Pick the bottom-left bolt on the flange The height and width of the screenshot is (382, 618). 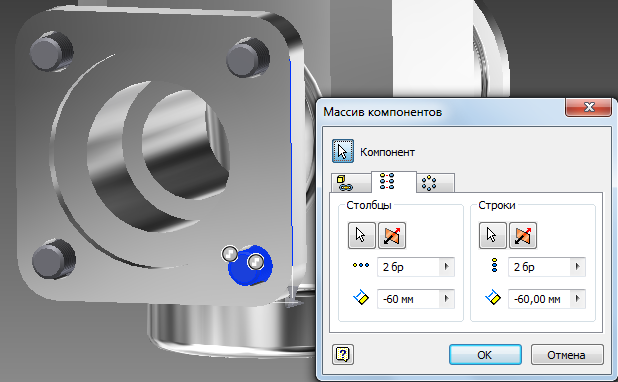click(x=53, y=259)
